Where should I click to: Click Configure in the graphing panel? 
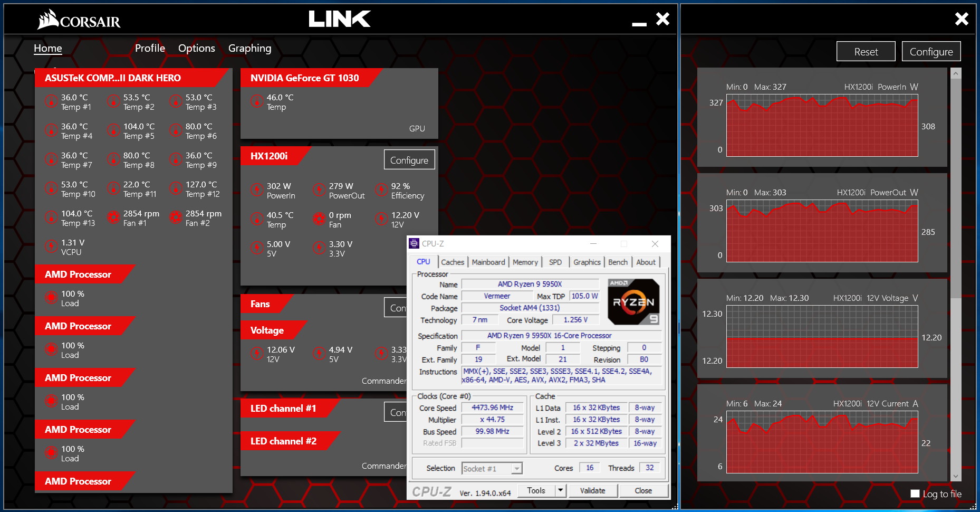(931, 52)
